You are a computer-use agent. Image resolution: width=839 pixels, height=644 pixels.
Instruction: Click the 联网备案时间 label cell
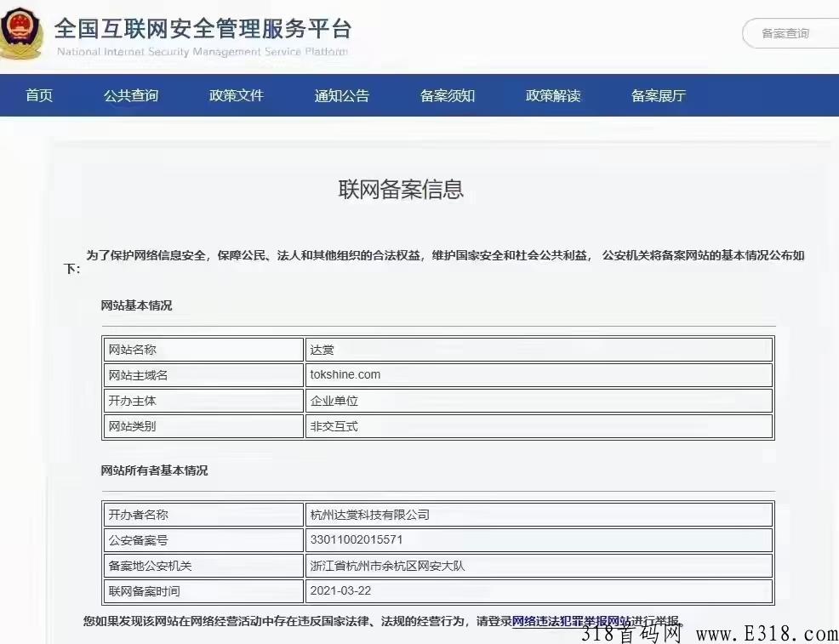pos(203,591)
